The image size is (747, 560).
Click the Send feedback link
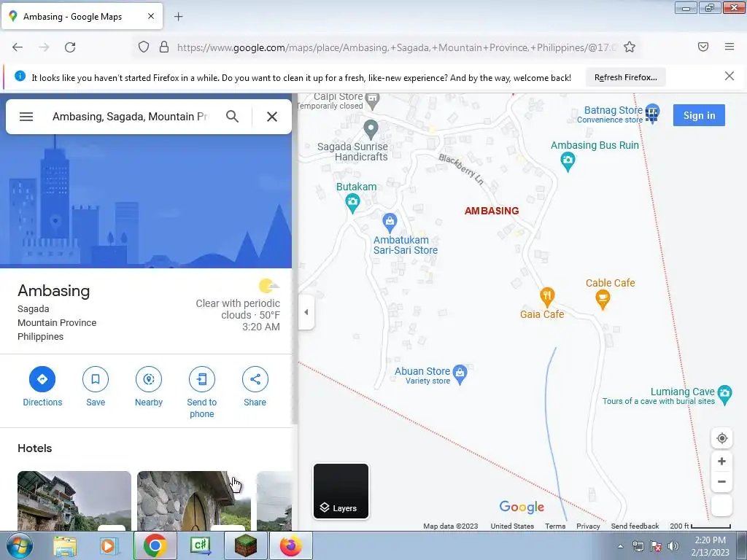point(635,526)
